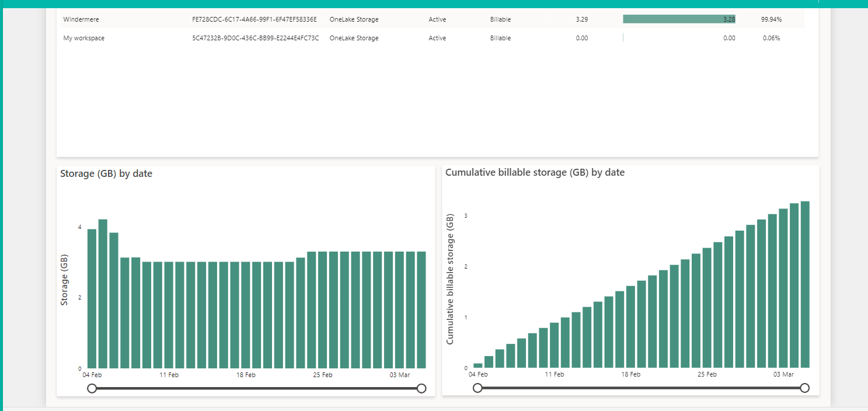Image resolution: width=868 pixels, height=411 pixels.
Task: Select the 04 Feb bar in Cumulative chart
Action: 478,365
